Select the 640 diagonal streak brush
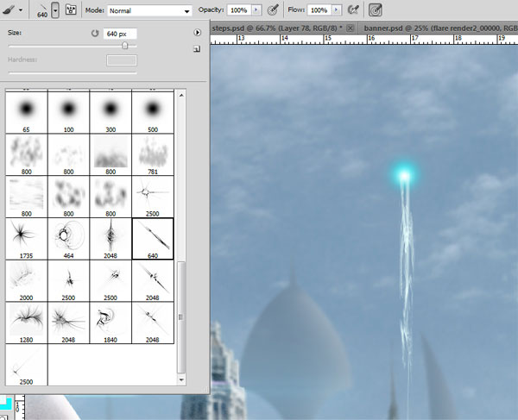 click(153, 239)
